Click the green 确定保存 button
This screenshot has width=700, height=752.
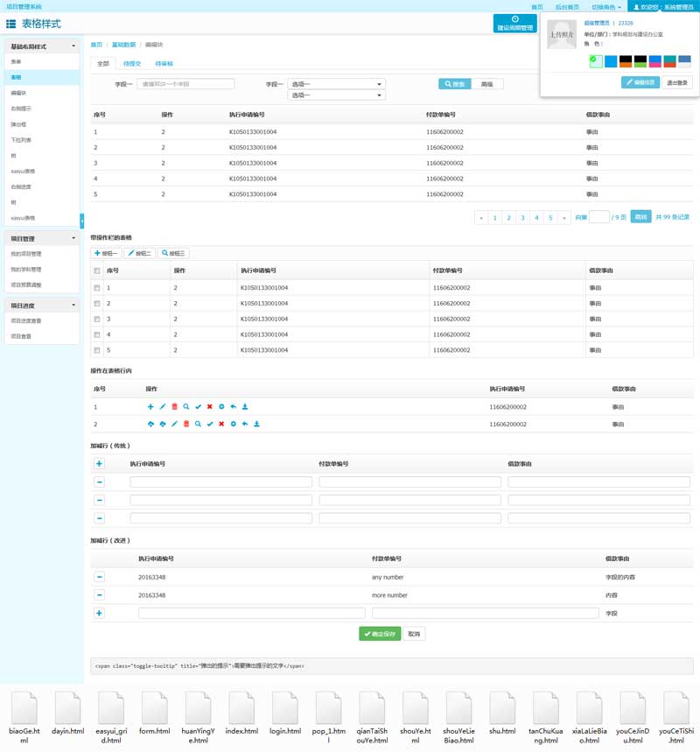(x=380, y=634)
